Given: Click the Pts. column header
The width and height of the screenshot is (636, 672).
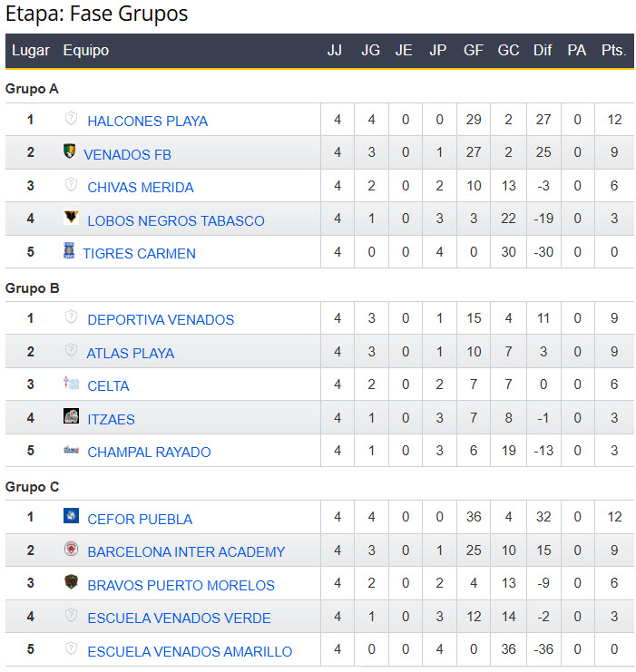Looking at the screenshot, I should coord(613,51).
